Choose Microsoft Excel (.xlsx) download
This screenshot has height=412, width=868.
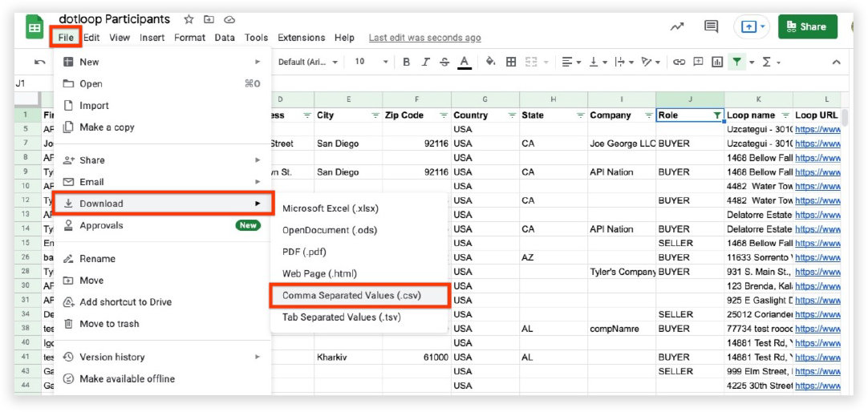(360, 208)
